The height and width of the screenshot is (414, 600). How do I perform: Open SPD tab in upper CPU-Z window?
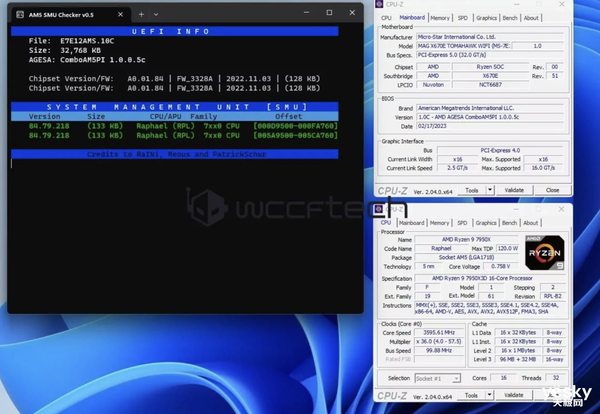[463, 18]
